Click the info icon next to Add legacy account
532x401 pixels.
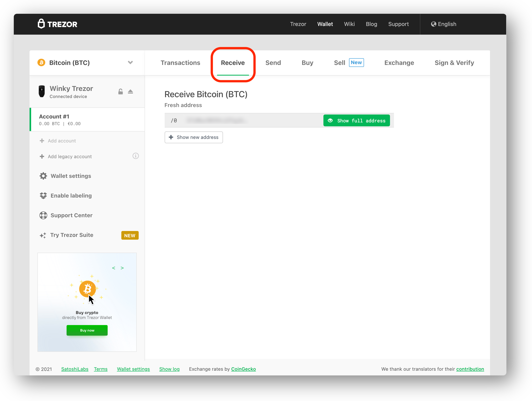pyautogui.click(x=136, y=156)
